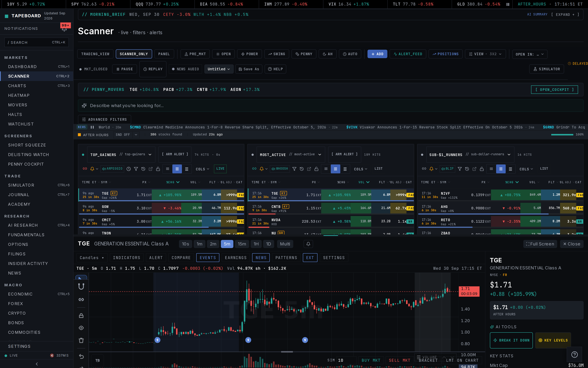The width and height of the screenshot is (588, 368).
Task: Open the Untitled layout dropdown
Action: coord(219,69)
